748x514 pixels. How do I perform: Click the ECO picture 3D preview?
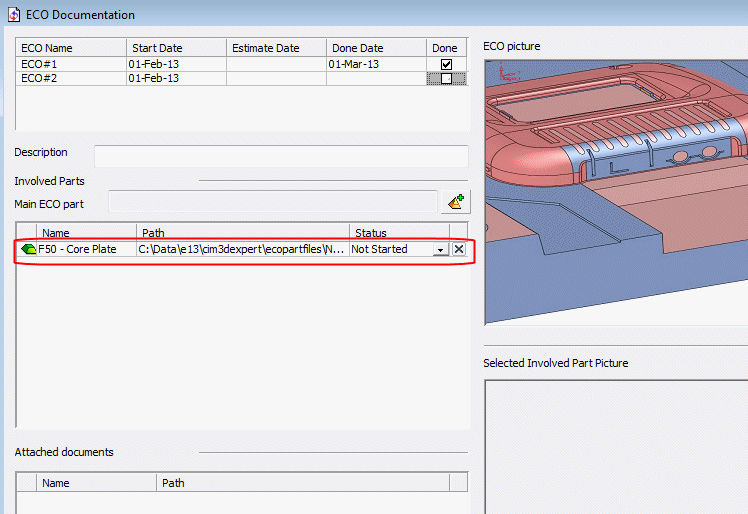[616, 192]
